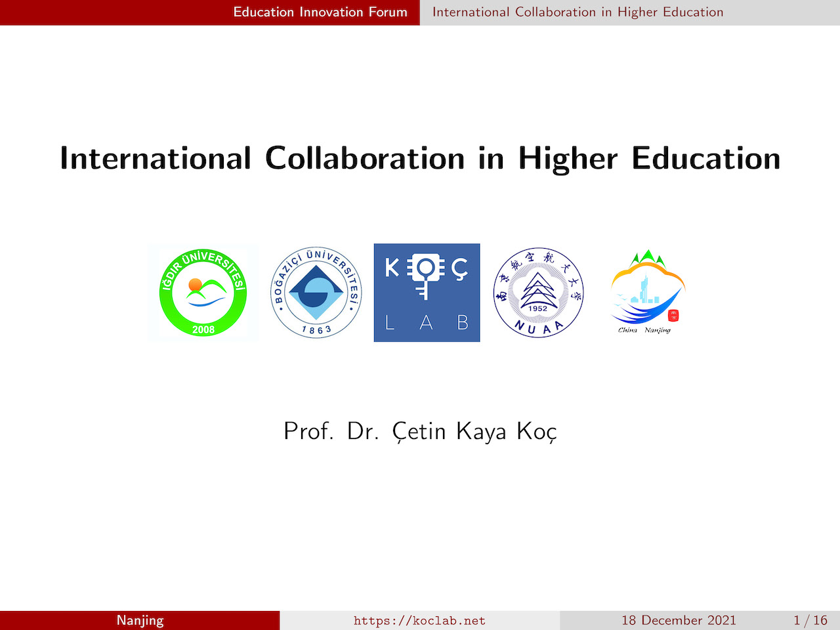Click Nanjing in the red footer bar
840x630 pixels.
pos(140,621)
